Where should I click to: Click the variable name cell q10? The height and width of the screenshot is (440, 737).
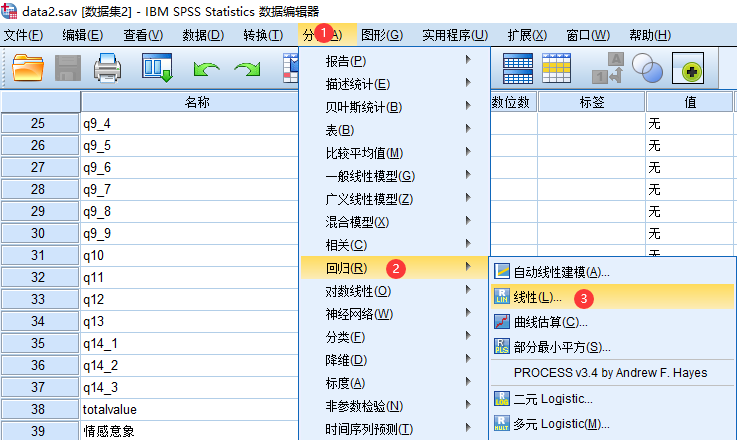coord(190,255)
